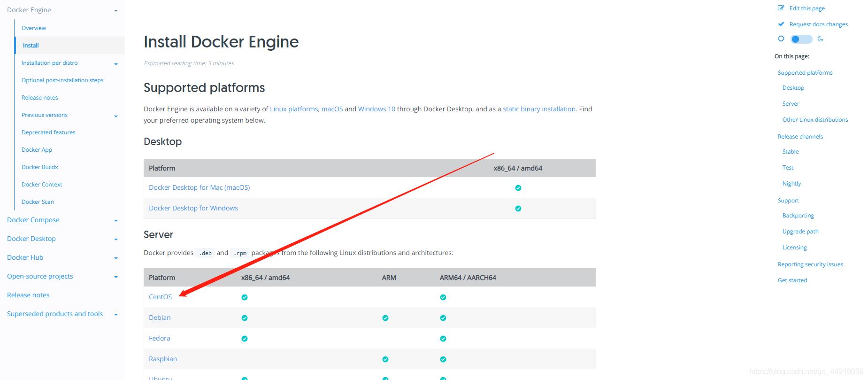868x380 pixels.
Task: Collapse the Docker Engine sidebar section
Action: (115, 10)
